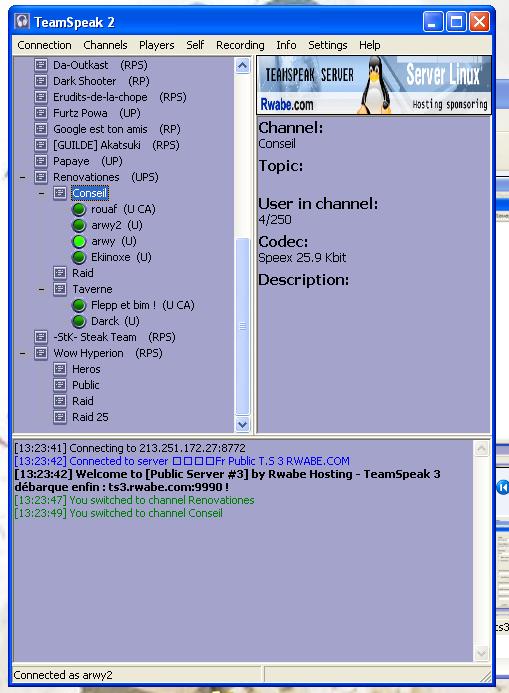
Task: Click the green status icon beside rouaf
Action: click(x=79, y=209)
